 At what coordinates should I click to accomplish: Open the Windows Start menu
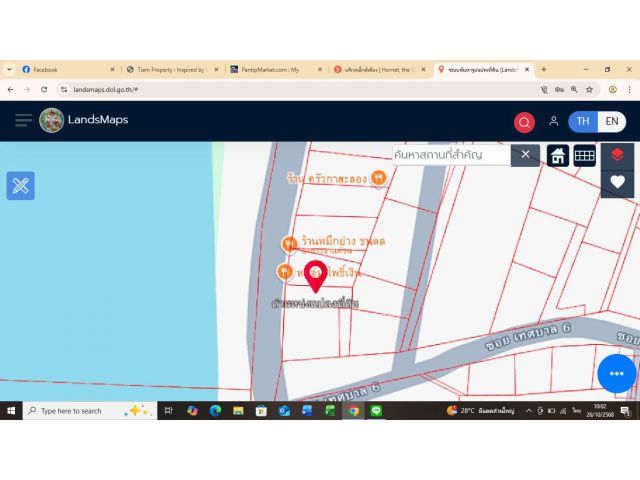[x=11, y=410]
